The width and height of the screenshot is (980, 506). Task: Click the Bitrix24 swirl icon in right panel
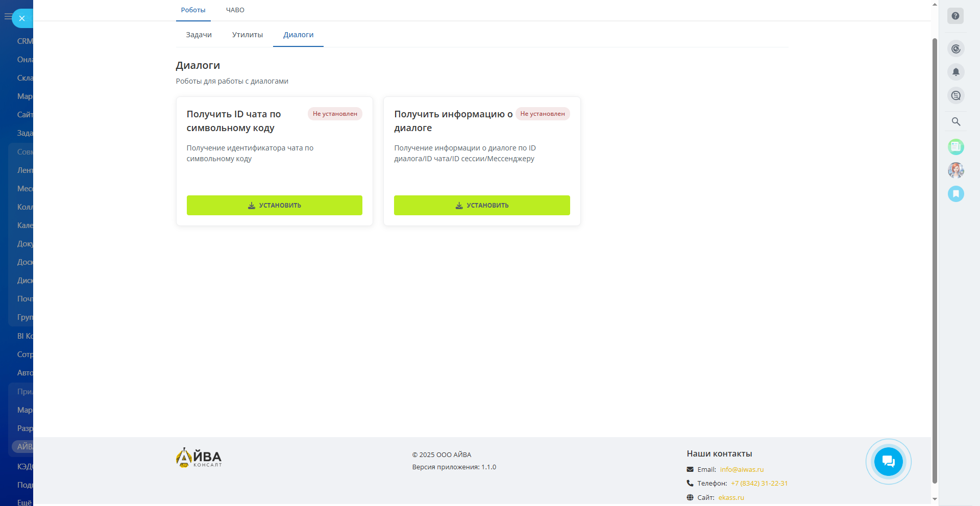[x=956, y=49]
